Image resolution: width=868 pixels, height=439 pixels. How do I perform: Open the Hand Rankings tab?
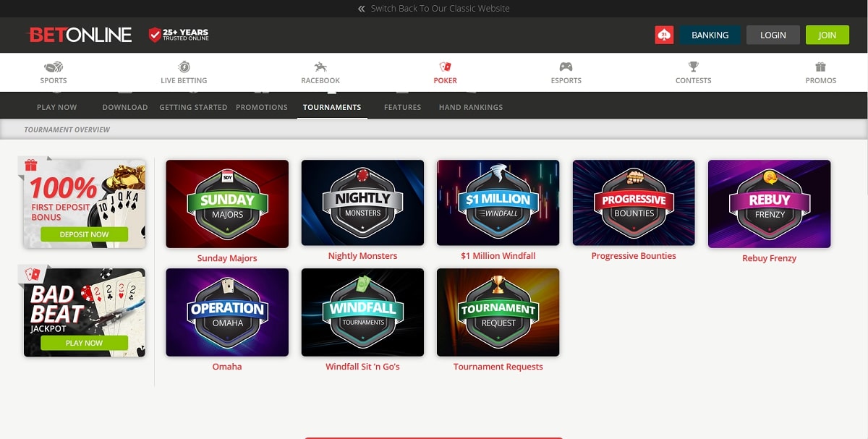[471, 107]
